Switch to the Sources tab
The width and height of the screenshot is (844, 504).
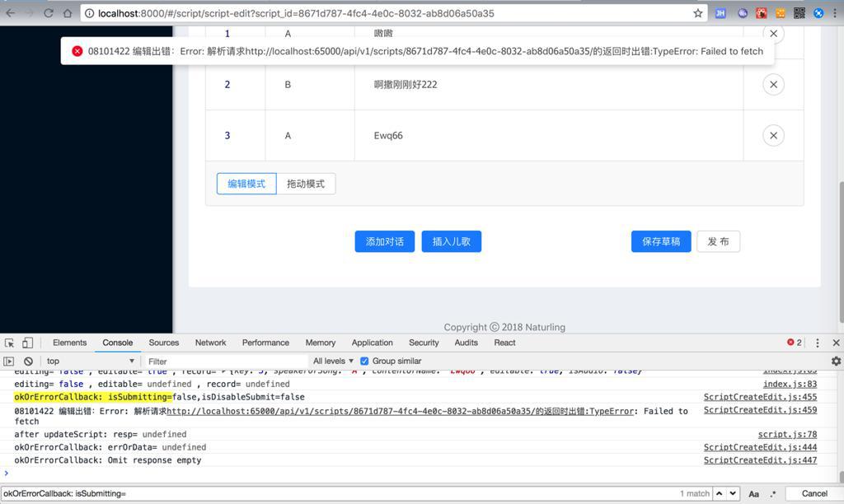tap(164, 343)
